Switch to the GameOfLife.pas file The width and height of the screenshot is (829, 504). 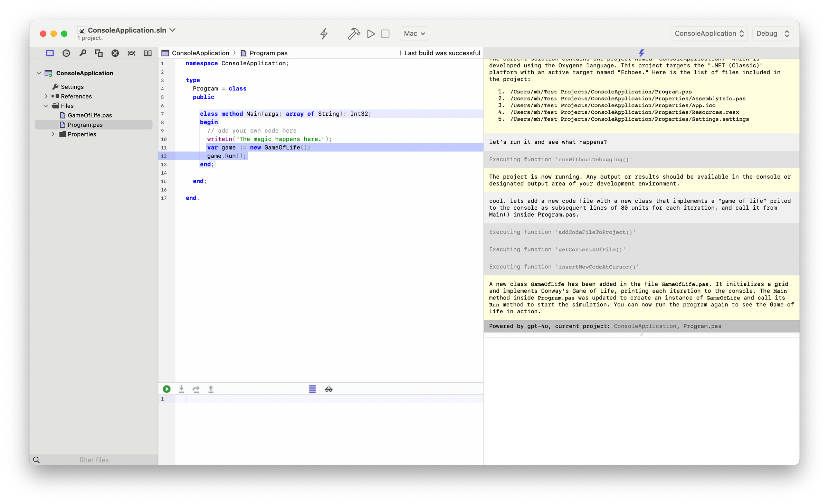tap(90, 115)
